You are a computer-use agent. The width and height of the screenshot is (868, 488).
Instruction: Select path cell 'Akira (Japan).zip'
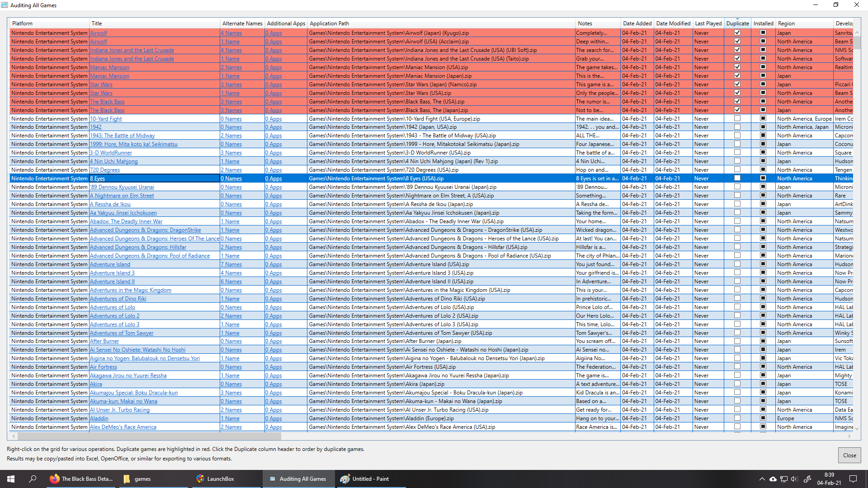(x=441, y=384)
